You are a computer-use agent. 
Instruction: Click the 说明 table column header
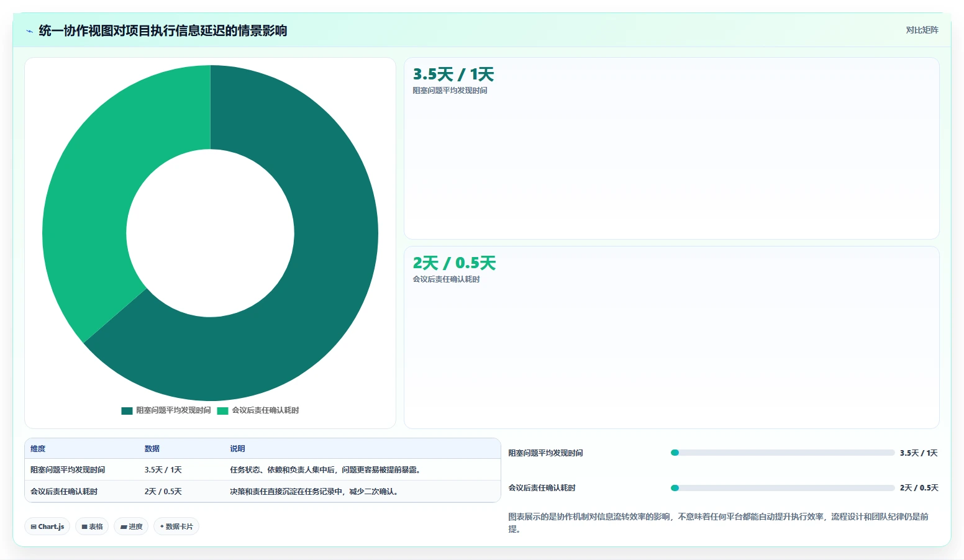click(x=237, y=449)
